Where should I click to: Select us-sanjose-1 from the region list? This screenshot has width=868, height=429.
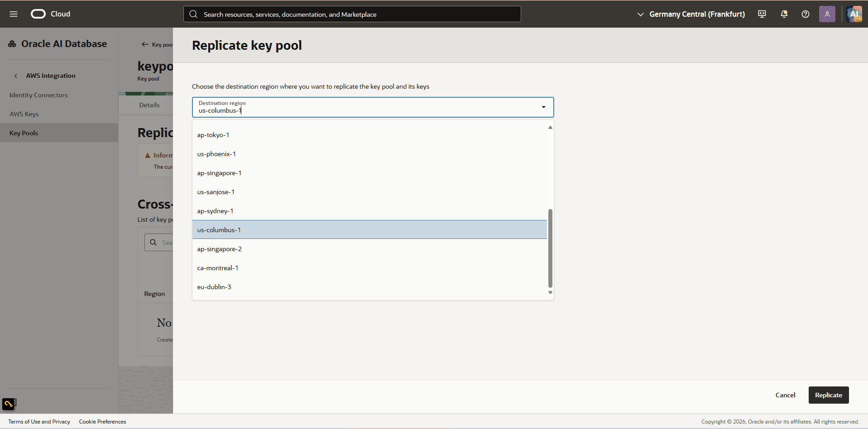[369, 192]
